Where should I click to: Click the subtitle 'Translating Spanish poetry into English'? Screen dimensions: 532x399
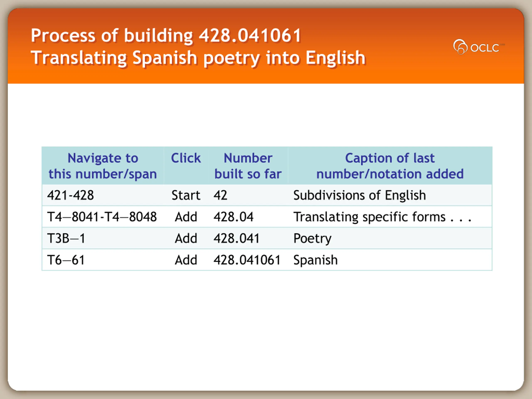(198, 58)
